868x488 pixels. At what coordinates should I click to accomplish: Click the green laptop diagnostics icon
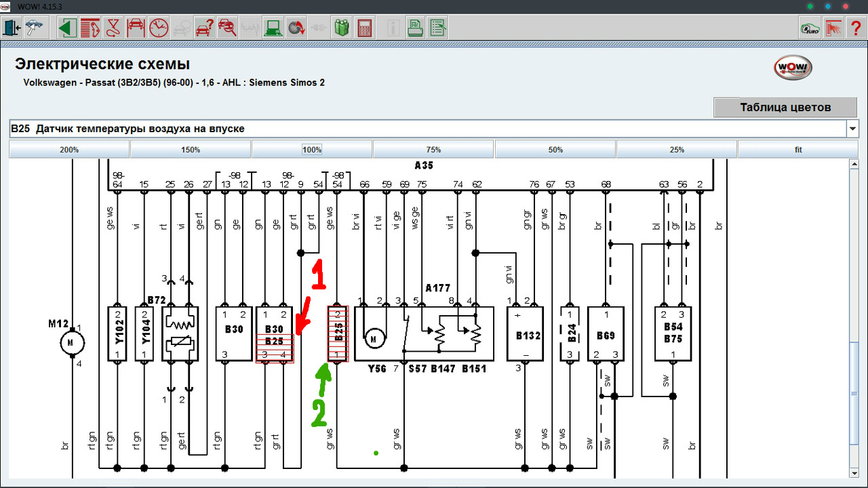coord(274,28)
